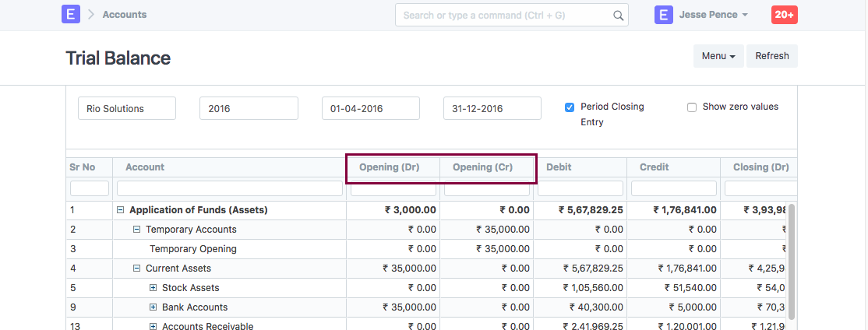This screenshot has height=330, width=868.
Task: Focus the search or type a command field
Action: point(503,15)
